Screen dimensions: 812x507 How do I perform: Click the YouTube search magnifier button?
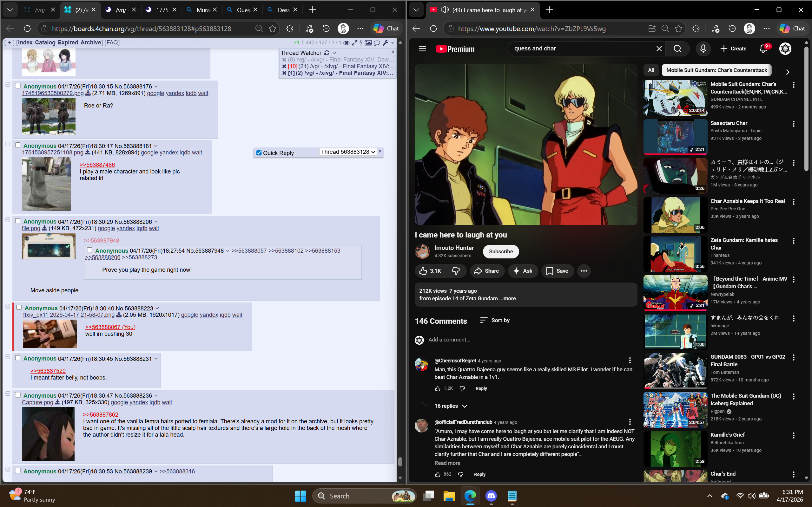coord(677,49)
